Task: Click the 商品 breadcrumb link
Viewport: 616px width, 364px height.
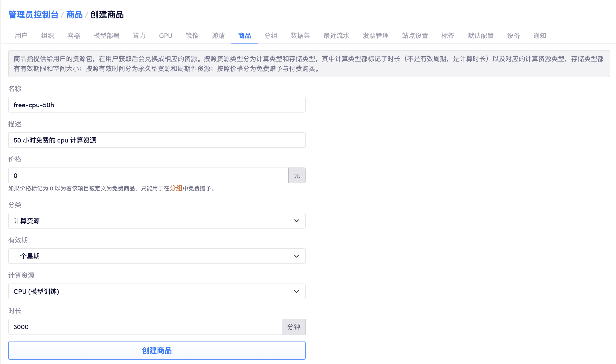Action: click(74, 15)
